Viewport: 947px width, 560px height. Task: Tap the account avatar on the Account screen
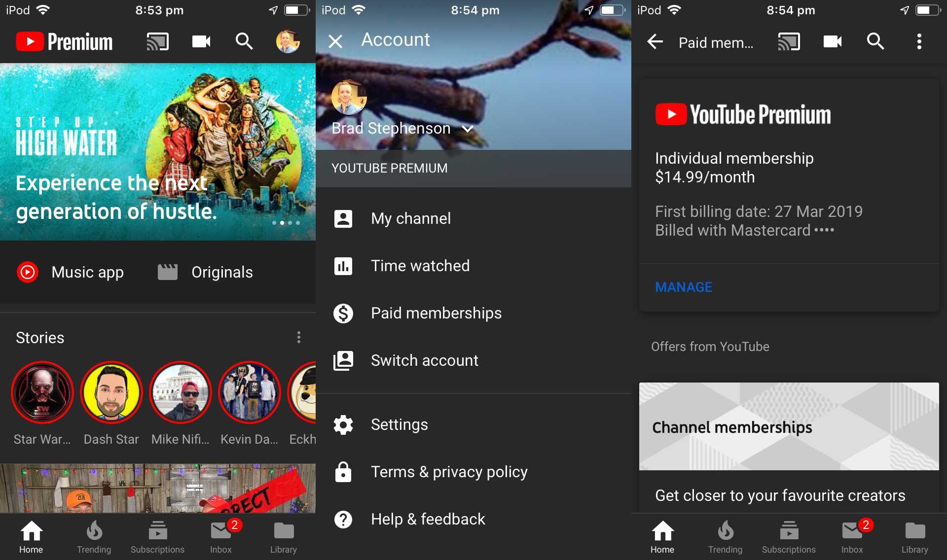tap(349, 97)
